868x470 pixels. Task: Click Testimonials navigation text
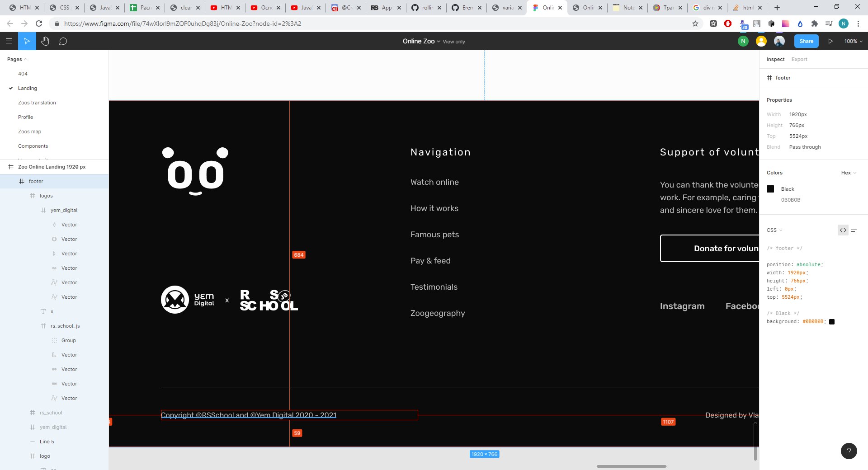tap(434, 287)
